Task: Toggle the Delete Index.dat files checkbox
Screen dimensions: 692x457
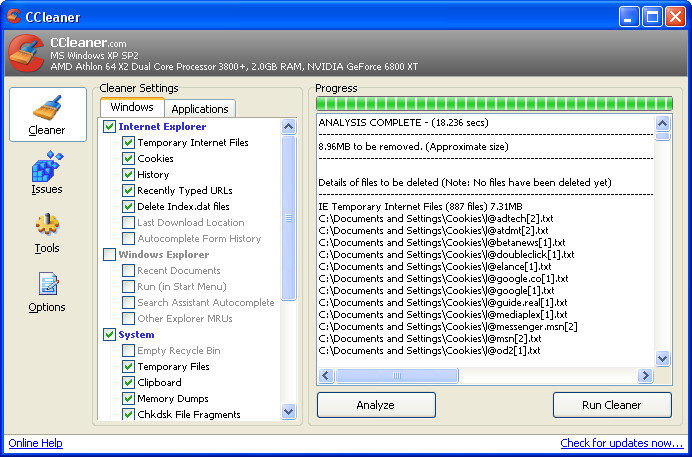Action: (x=128, y=206)
